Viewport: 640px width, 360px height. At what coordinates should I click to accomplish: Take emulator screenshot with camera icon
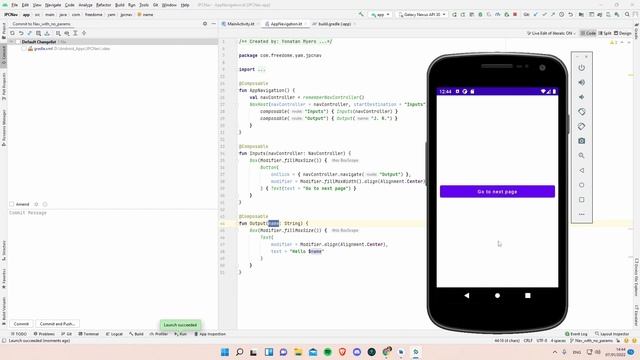click(x=582, y=141)
